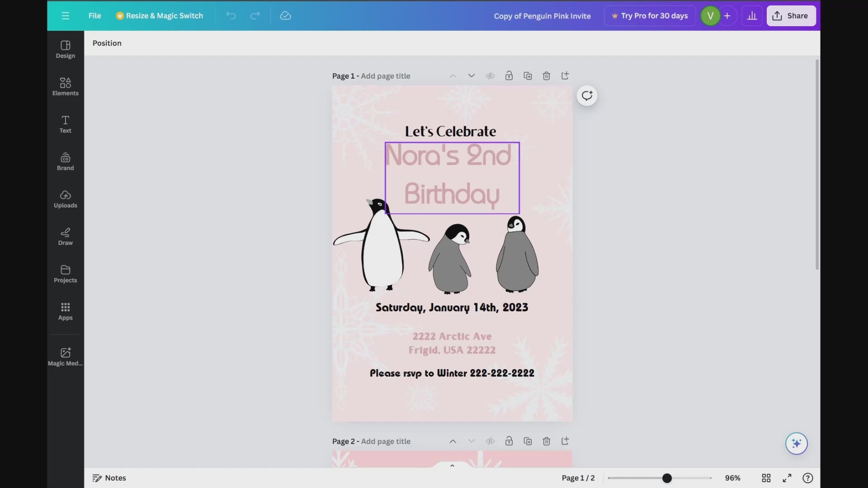The height and width of the screenshot is (488, 868).
Task: Open the Uploads sidebar tab
Action: tap(66, 199)
